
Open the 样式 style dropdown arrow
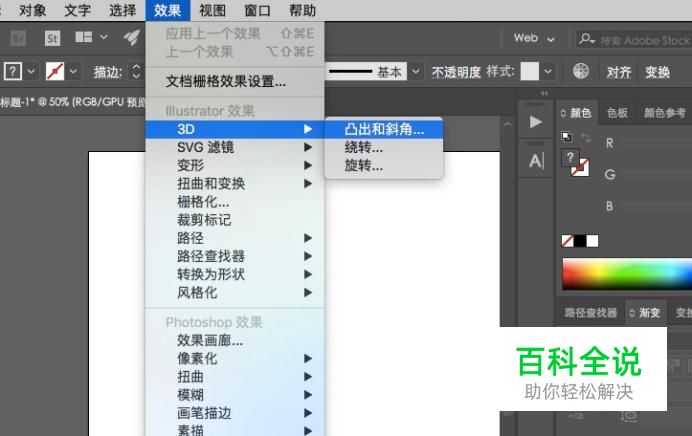(x=548, y=71)
